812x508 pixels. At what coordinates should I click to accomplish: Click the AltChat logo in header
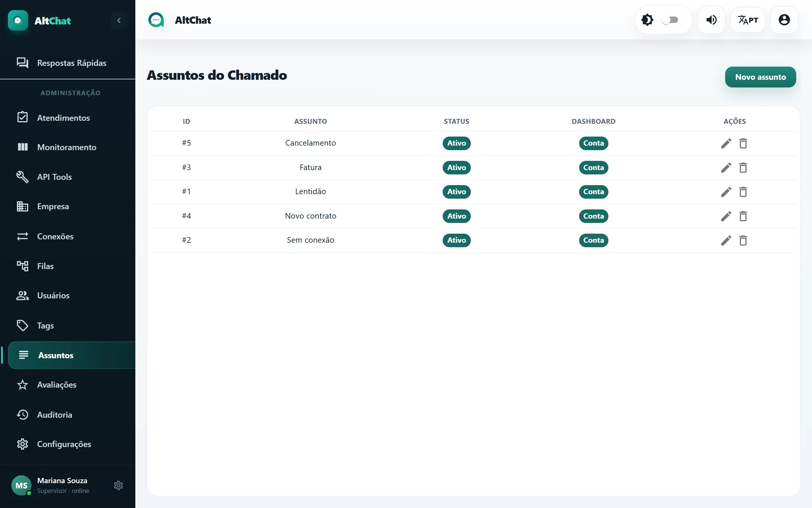click(156, 20)
